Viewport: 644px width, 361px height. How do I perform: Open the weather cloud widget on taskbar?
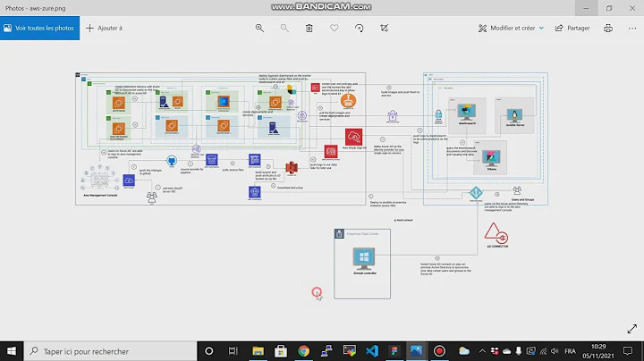click(464, 351)
